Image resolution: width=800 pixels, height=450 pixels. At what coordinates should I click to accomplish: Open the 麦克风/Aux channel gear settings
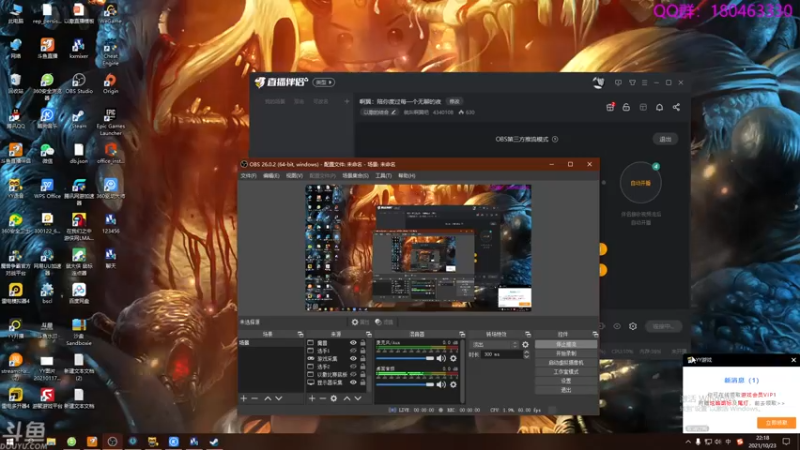coord(453,359)
